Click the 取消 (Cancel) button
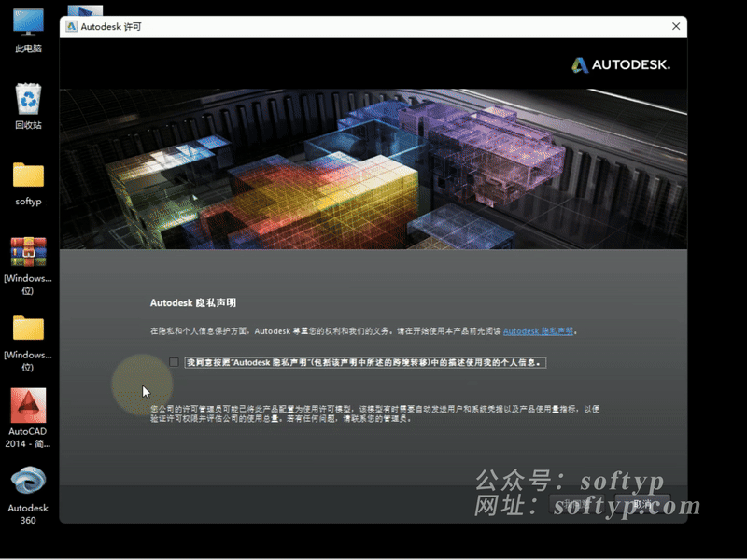The image size is (747, 560). [642, 504]
